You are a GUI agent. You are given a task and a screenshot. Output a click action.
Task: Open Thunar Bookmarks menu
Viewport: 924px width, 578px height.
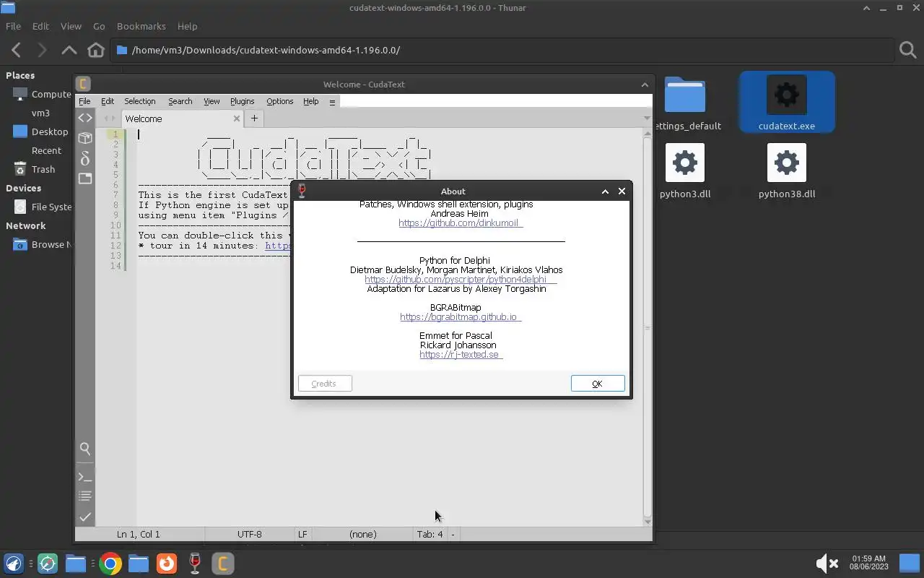(x=141, y=26)
